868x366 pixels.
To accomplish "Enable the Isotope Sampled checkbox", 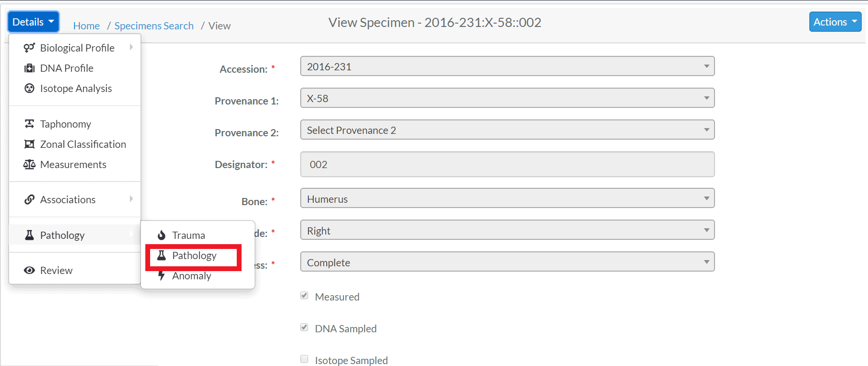I will pos(304,359).
